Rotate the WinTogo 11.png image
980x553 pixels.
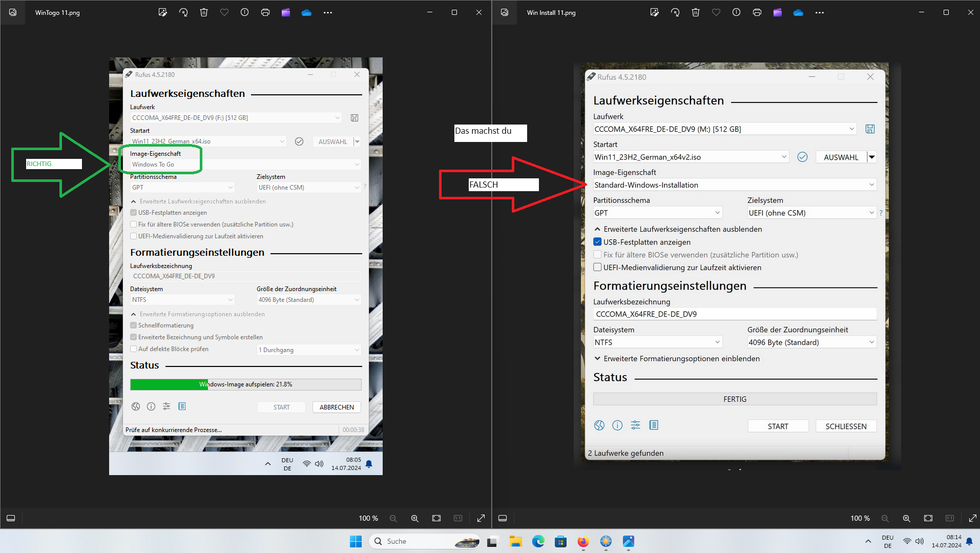pyautogui.click(x=183, y=12)
